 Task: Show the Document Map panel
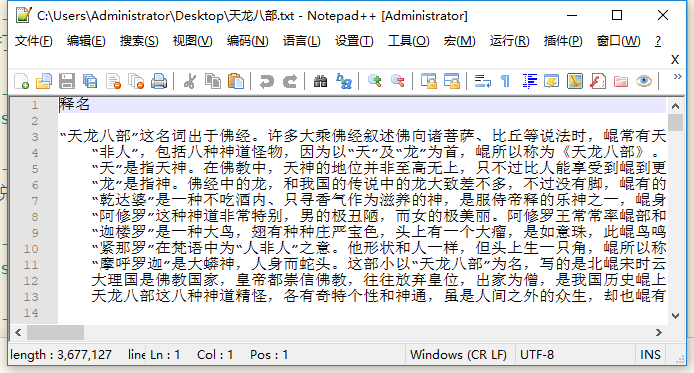point(574,81)
